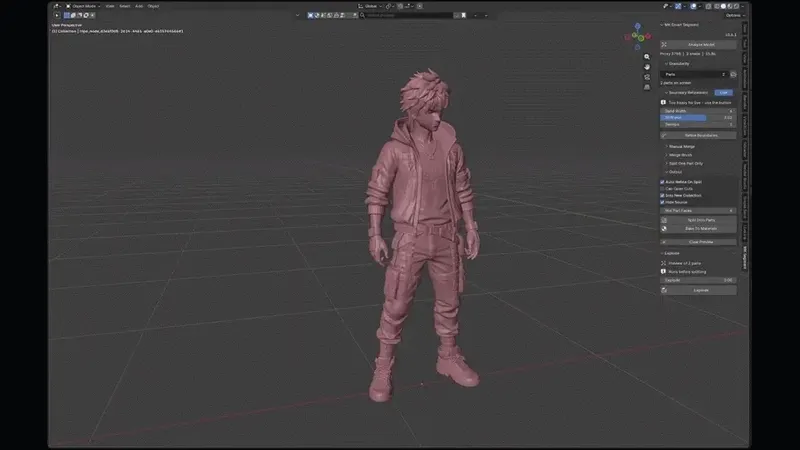The width and height of the screenshot is (800, 450).
Task: Uncheck Into New Collection
Action: (x=662, y=195)
